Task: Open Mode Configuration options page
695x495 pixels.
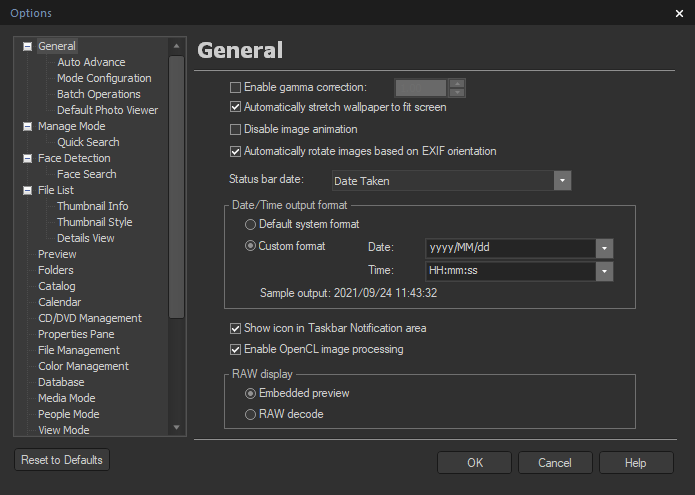Action: 104,78
